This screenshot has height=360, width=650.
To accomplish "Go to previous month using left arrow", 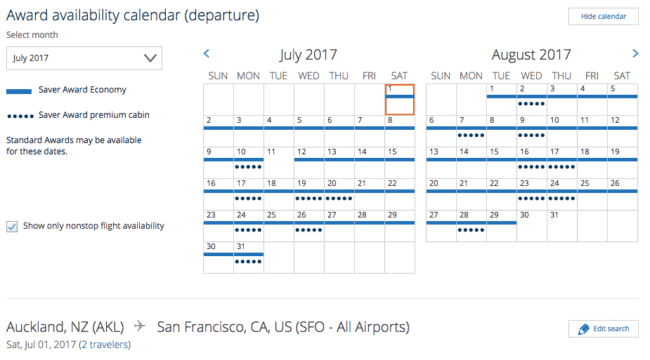I will coord(206,54).
